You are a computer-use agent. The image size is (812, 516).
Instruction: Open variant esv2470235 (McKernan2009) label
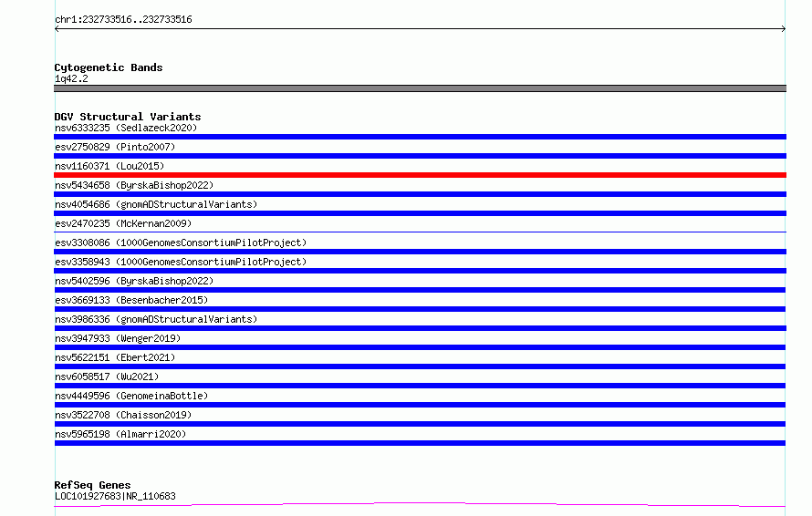coord(123,223)
